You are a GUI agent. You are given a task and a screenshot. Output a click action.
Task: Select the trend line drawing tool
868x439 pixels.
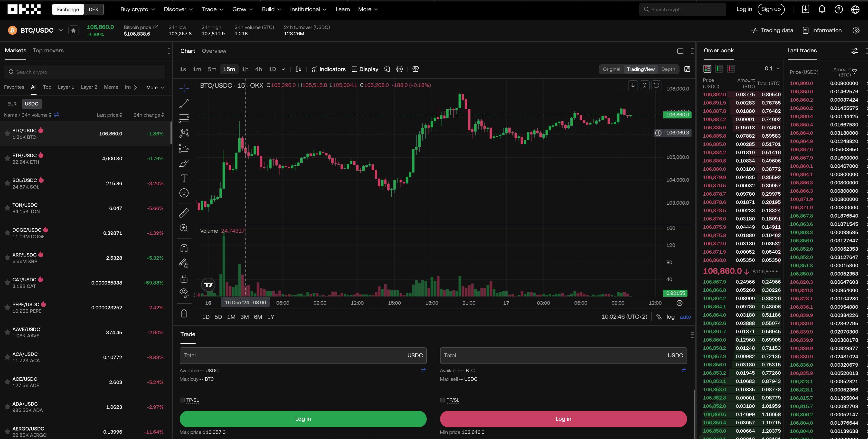pyautogui.click(x=184, y=104)
